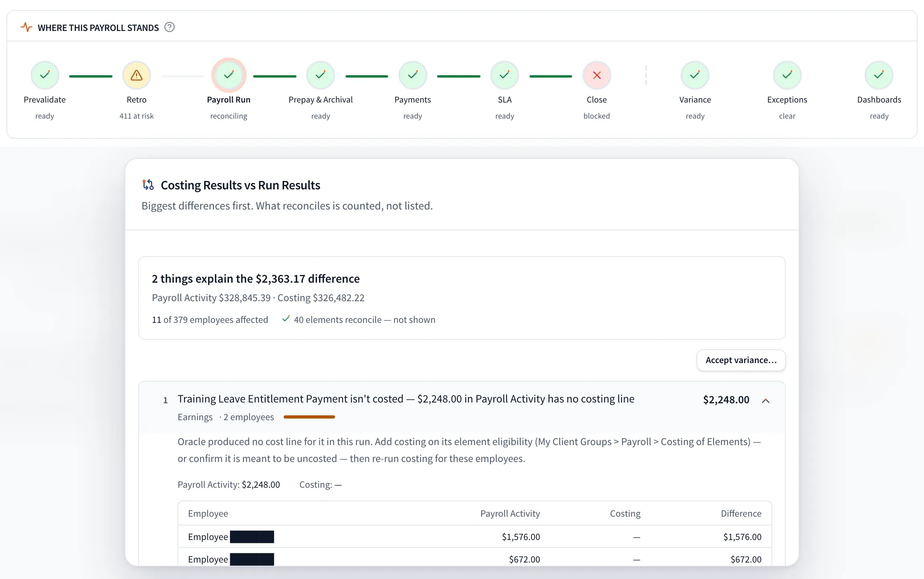Viewport: 924px width, 579px height.
Task: Open the Dashboards step checkmark icon
Action: pos(879,75)
